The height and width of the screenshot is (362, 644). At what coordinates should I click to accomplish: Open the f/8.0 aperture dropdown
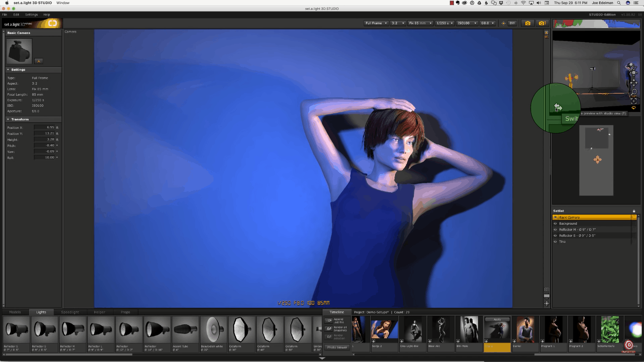[488, 23]
